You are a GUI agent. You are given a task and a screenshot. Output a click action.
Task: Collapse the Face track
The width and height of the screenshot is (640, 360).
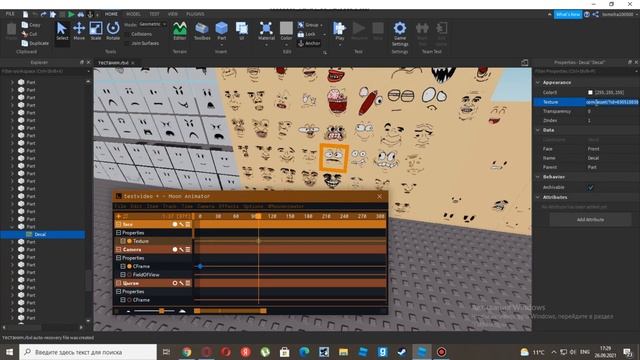118,224
